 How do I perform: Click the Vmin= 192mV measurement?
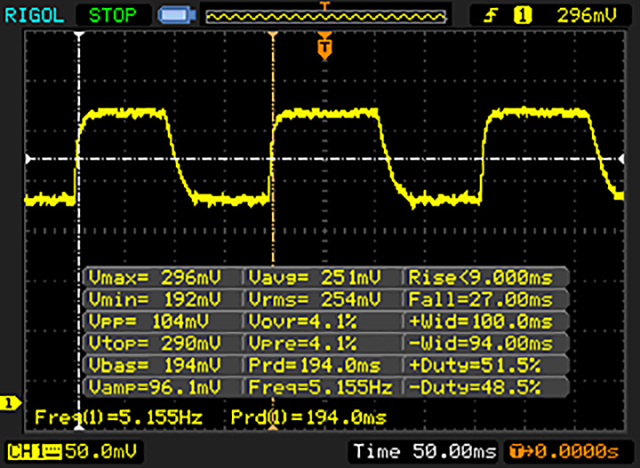(x=155, y=299)
